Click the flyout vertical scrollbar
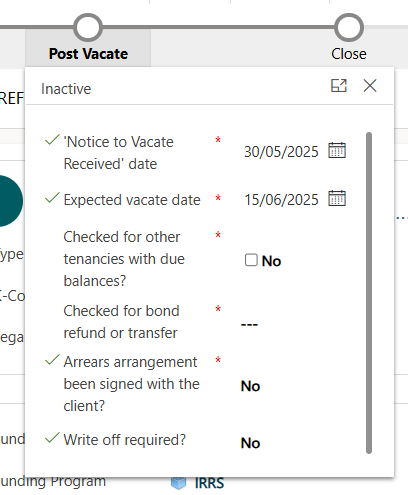The width and height of the screenshot is (408, 495). click(369, 293)
